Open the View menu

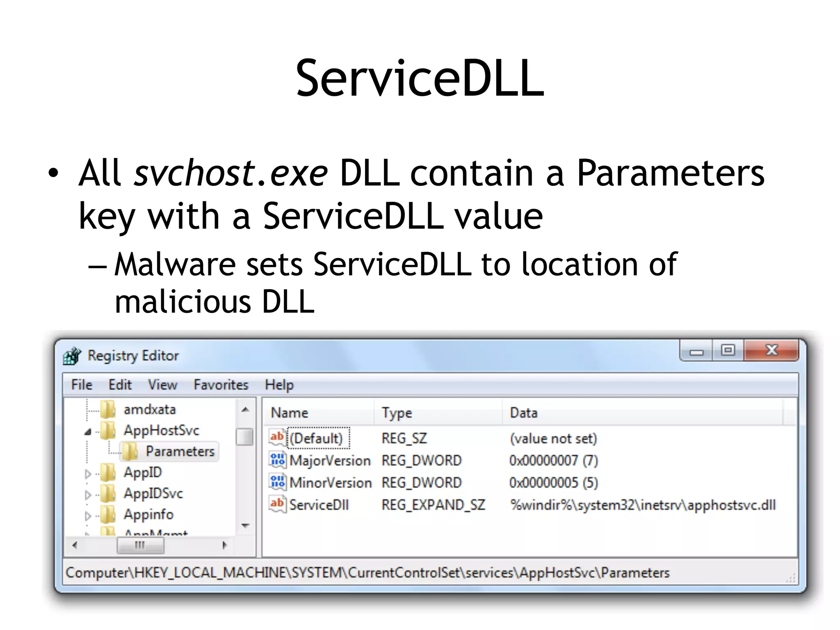162,385
